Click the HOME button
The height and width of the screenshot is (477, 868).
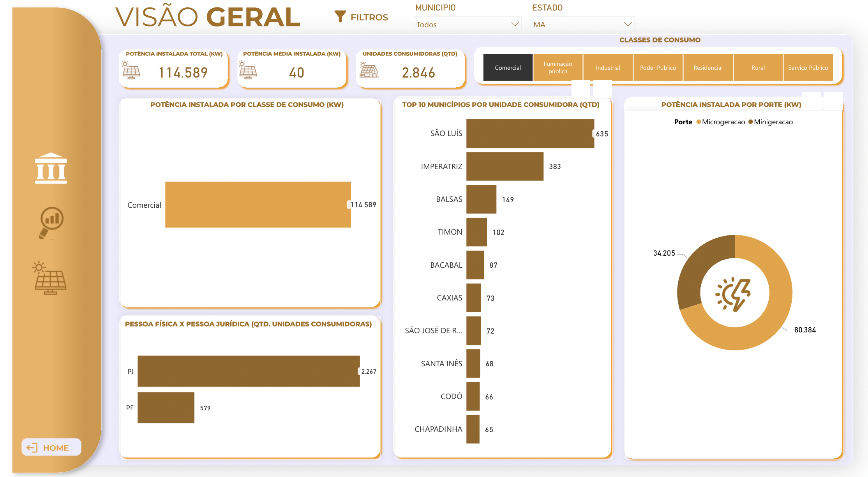[x=51, y=447]
